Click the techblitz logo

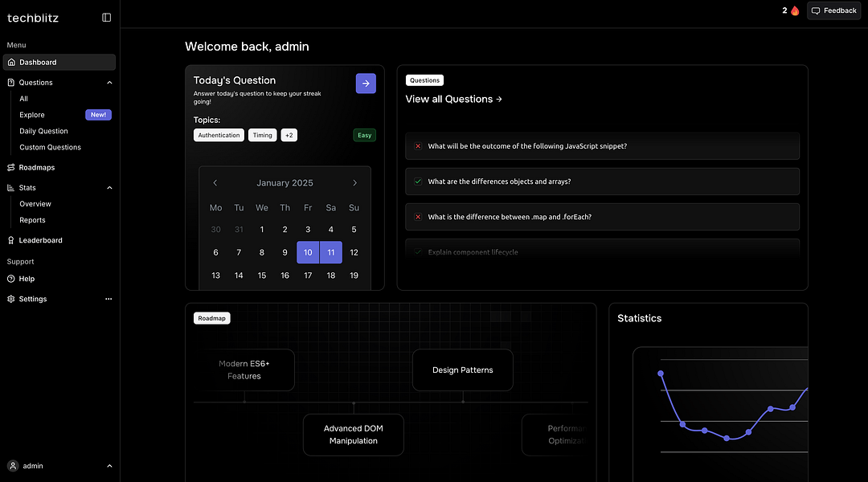(x=33, y=18)
